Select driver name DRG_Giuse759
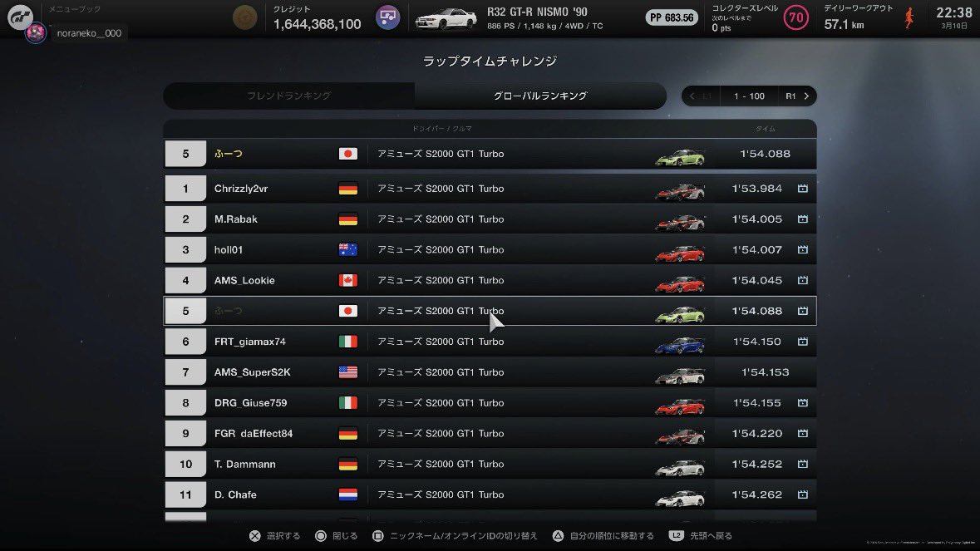This screenshot has height=551, width=980. (x=251, y=402)
